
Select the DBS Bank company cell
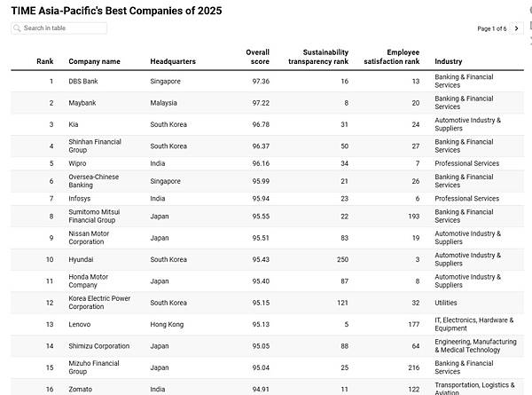click(85, 81)
